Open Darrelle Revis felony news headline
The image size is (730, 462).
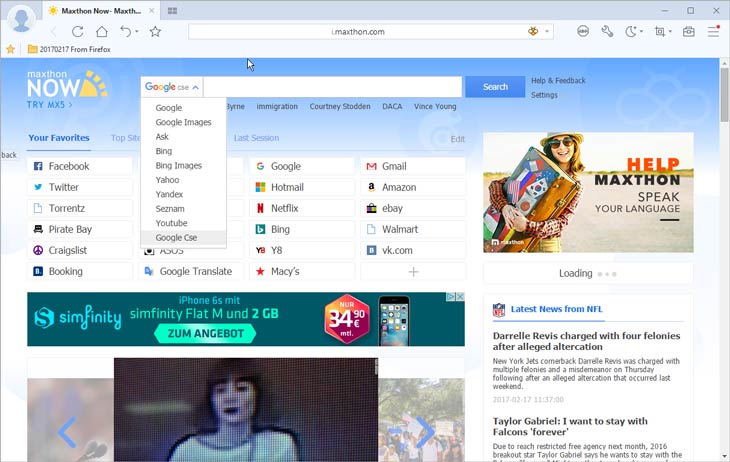[x=586, y=341]
